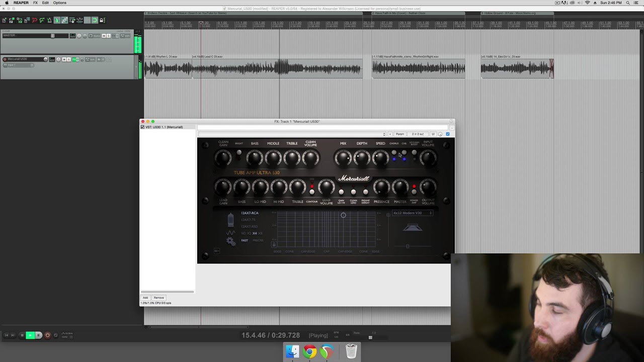Open the REAPER application menu
Screen dimensions: 644x362
(x=21, y=3)
